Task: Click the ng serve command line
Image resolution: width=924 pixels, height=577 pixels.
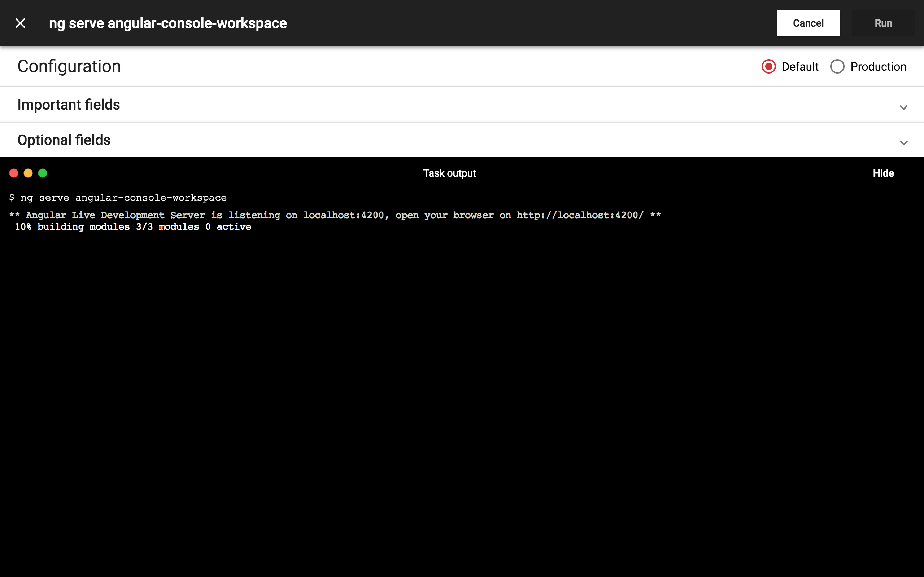Action: pyautogui.click(x=118, y=198)
